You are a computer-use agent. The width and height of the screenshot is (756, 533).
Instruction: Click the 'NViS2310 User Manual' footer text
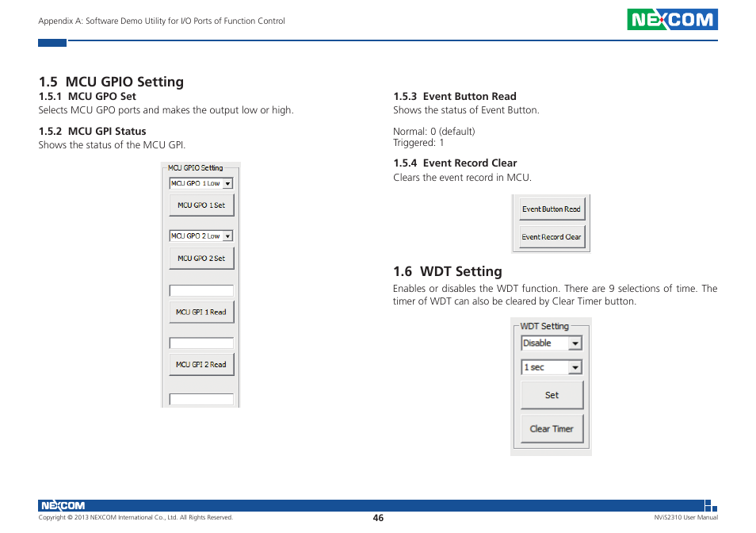(685, 517)
